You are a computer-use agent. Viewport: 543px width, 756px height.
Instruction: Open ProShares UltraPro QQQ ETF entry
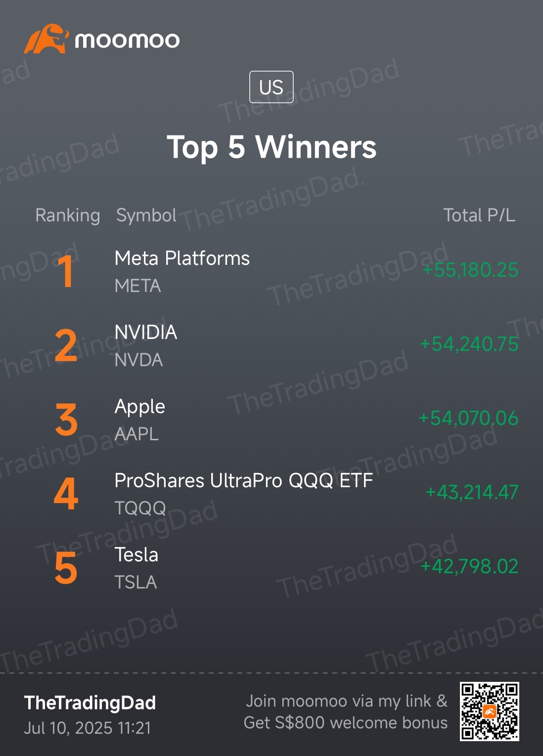(271, 494)
